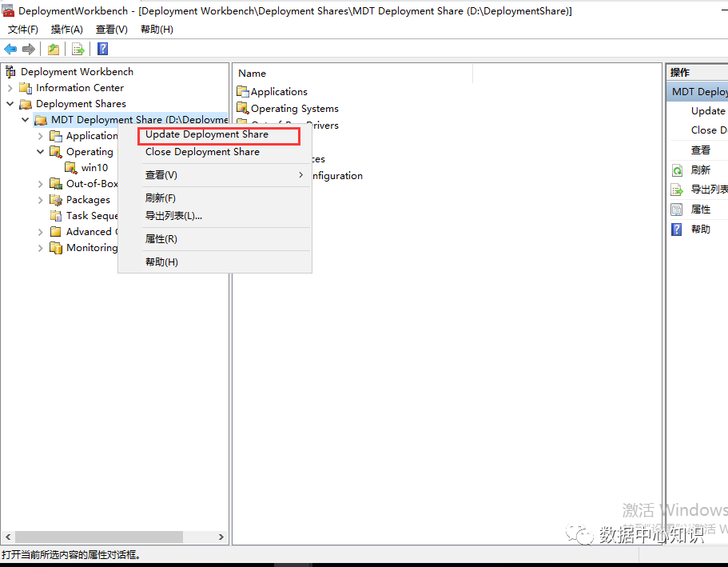Click the tree pane horizontal scrollbar thumb
Image resolution: width=728 pixels, height=567 pixels.
point(99,537)
